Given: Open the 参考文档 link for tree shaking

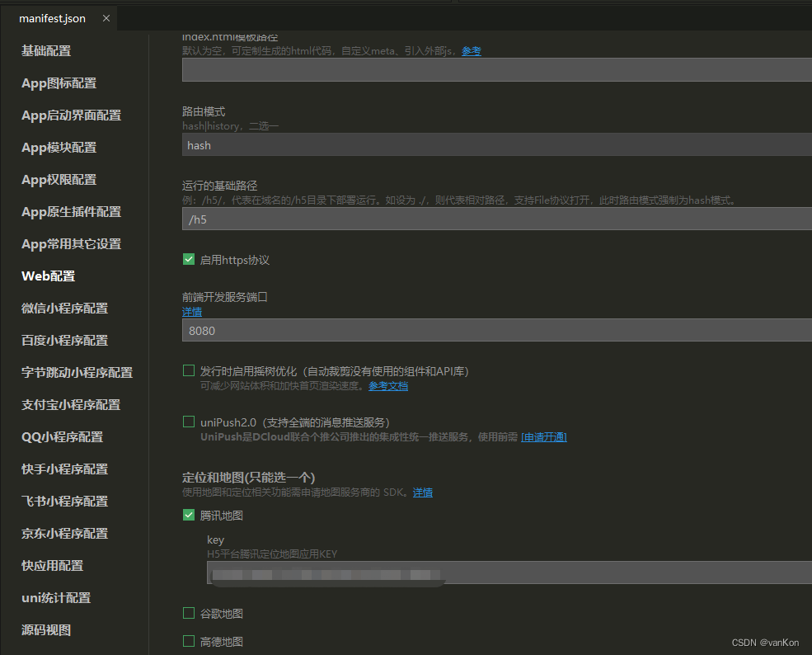Looking at the screenshot, I should (x=387, y=385).
